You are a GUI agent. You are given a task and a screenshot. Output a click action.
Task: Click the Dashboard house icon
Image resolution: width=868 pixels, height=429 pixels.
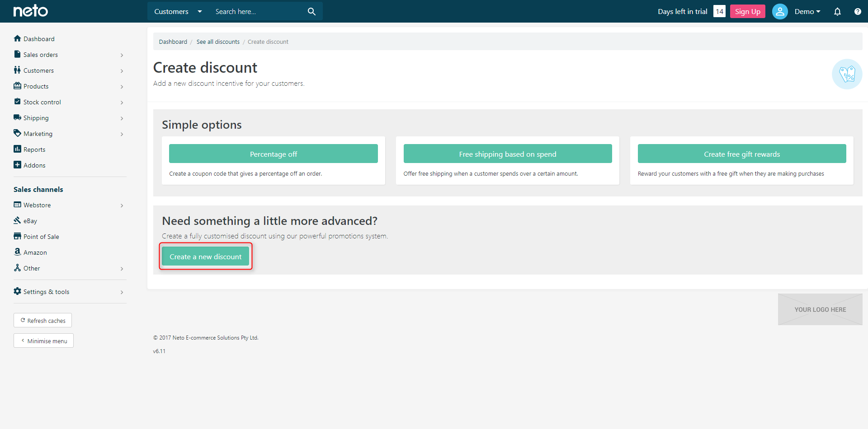click(17, 38)
